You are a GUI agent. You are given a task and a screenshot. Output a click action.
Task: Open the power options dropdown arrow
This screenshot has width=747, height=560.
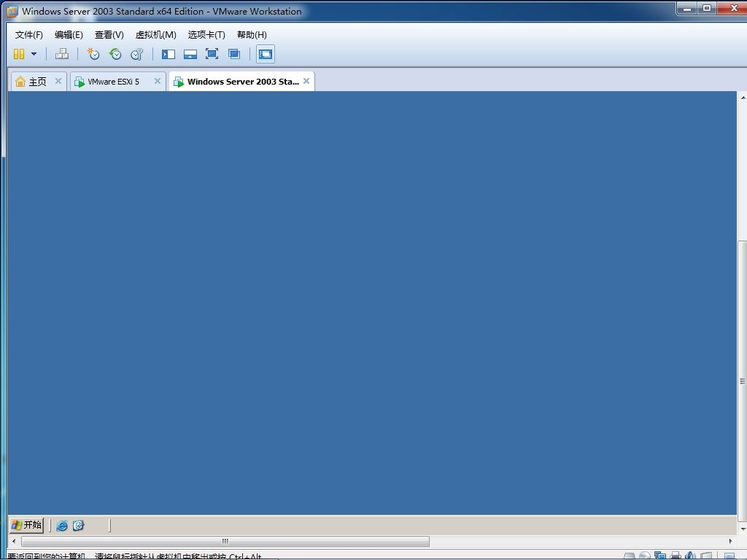coord(34,54)
